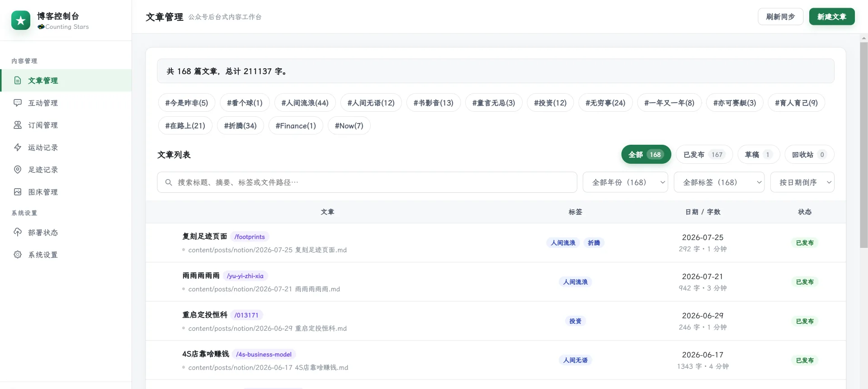Filter by tag #童言无忌(3)
Image resolution: width=868 pixels, height=389 pixels.
(x=494, y=103)
